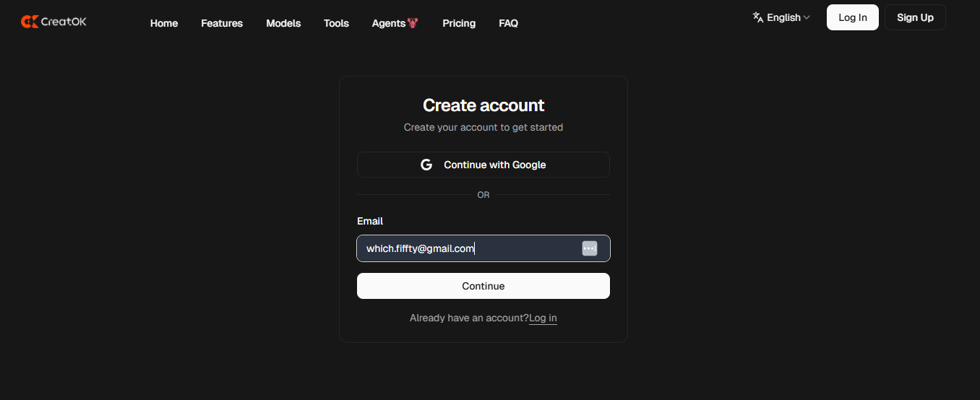The width and height of the screenshot is (980, 400).
Task: Select Tools in the top navigation
Action: pyautogui.click(x=336, y=23)
